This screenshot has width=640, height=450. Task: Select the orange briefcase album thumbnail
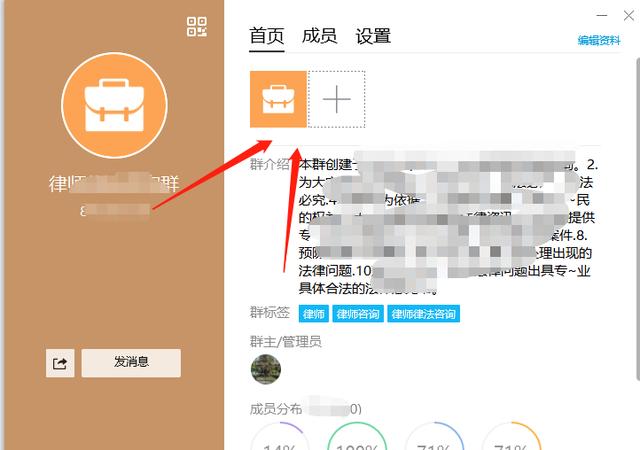[x=278, y=99]
